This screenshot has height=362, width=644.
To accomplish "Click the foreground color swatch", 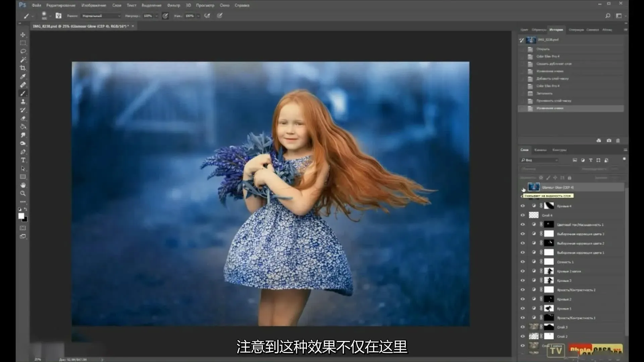I will tap(21, 216).
